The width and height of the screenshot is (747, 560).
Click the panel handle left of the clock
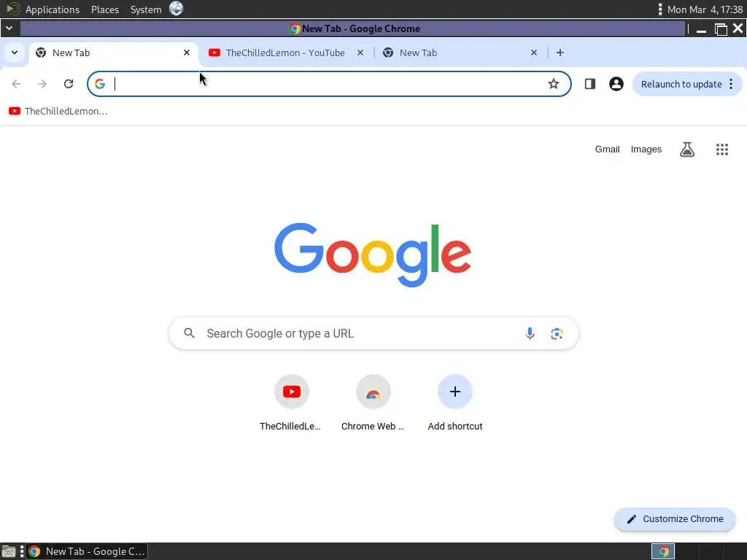pyautogui.click(x=659, y=9)
